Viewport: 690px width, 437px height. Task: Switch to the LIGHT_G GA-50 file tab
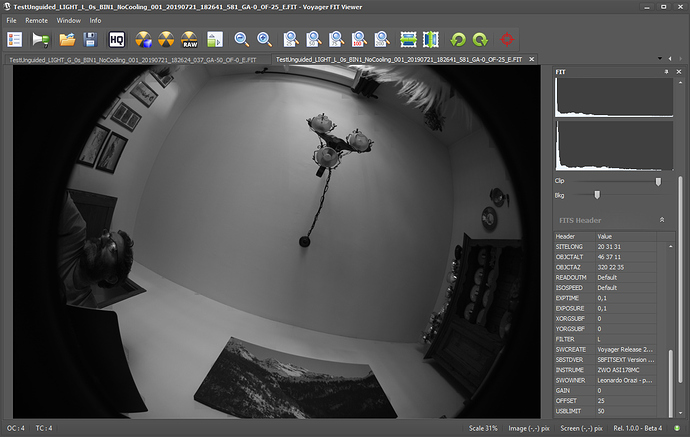tap(133, 60)
